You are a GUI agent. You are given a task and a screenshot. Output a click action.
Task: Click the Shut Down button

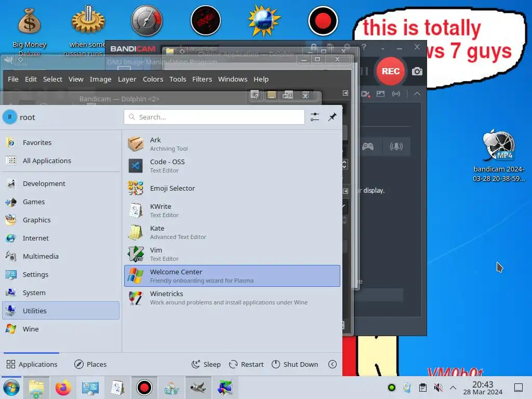295,364
